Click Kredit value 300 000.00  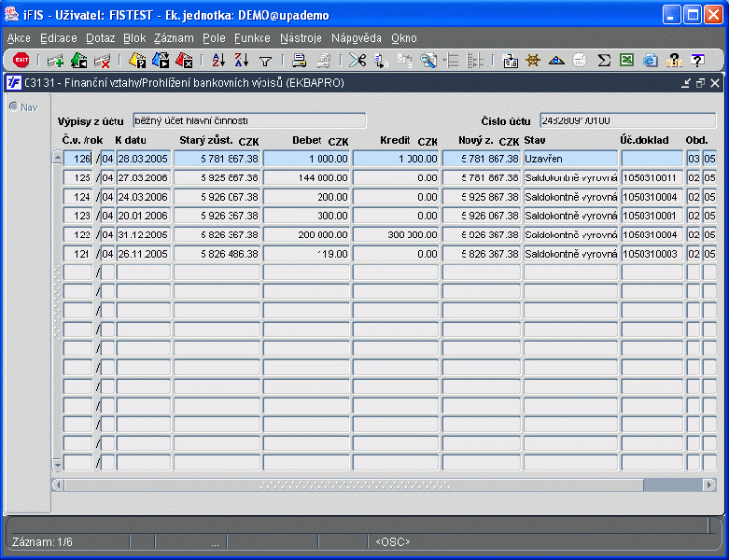click(396, 234)
